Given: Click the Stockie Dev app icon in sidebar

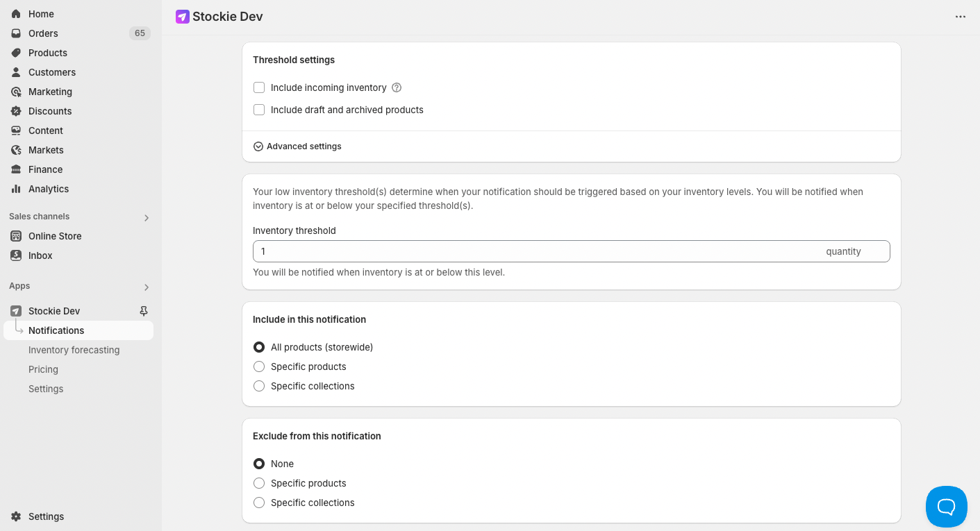Looking at the screenshot, I should (16, 311).
